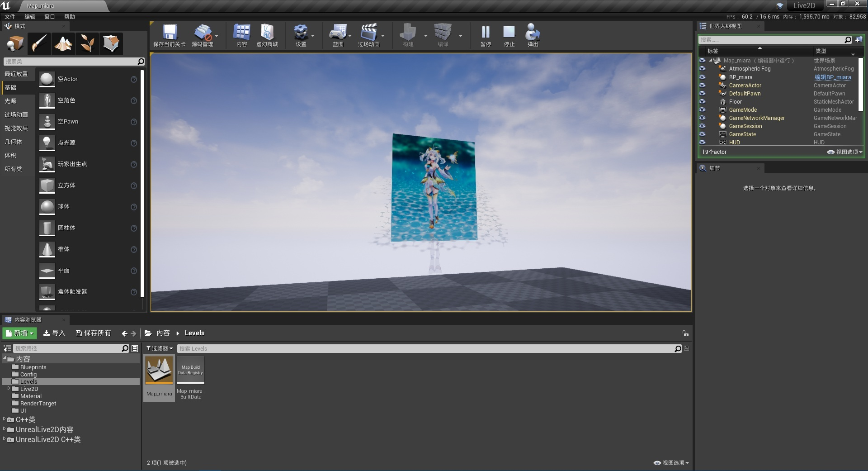Viewport: 868px width, 471px height.
Task: Open Cinematics clapperboard icon
Action: [368, 33]
